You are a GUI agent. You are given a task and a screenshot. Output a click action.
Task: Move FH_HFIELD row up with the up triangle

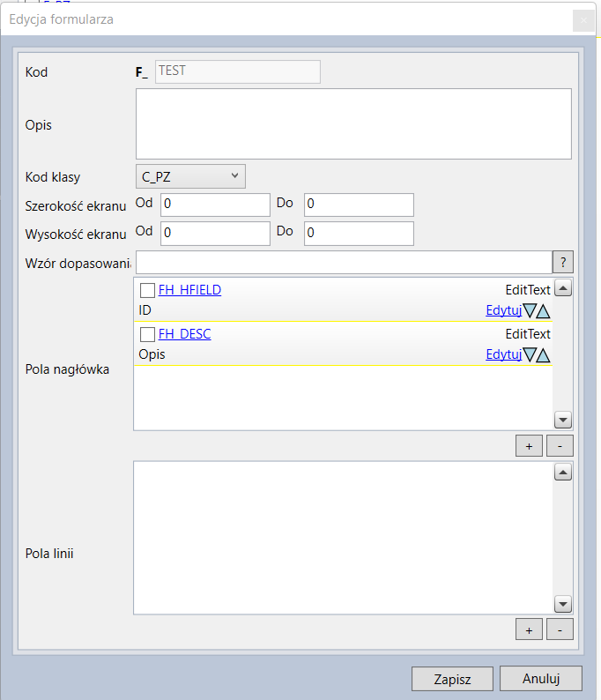point(544,310)
